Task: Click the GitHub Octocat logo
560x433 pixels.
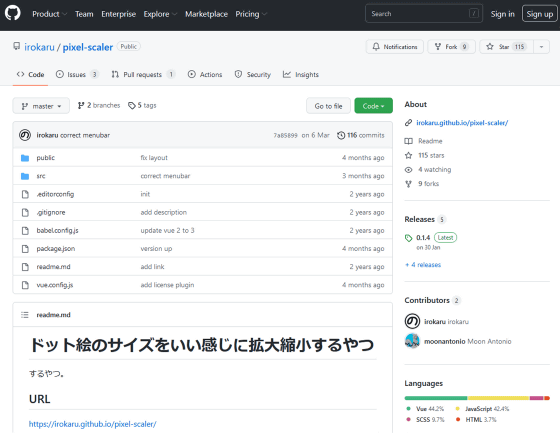Action: 12,13
